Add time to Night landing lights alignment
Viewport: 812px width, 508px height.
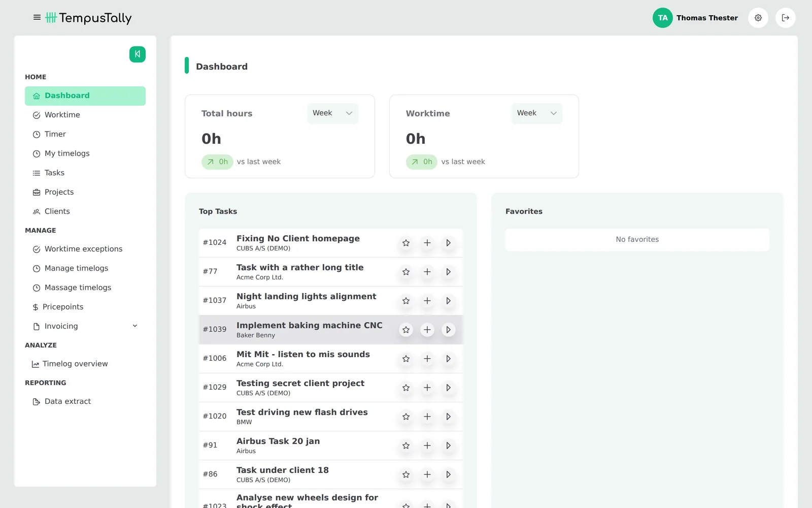(427, 301)
